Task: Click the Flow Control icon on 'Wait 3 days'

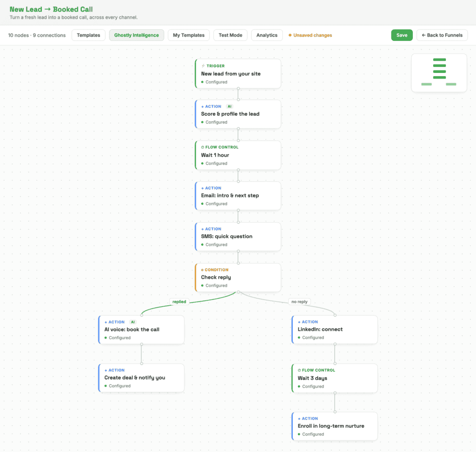Action: pyautogui.click(x=299, y=370)
